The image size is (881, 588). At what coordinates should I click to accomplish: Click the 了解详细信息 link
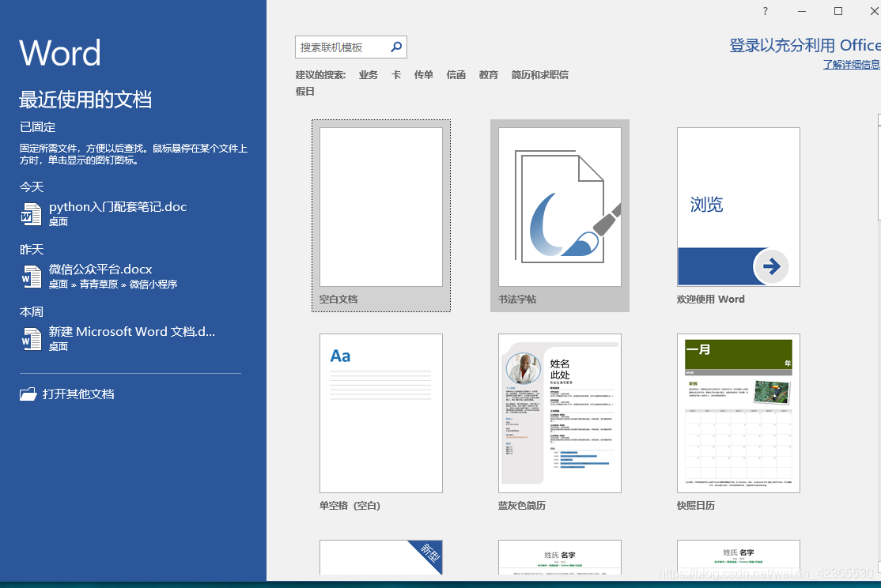[x=851, y=65]
